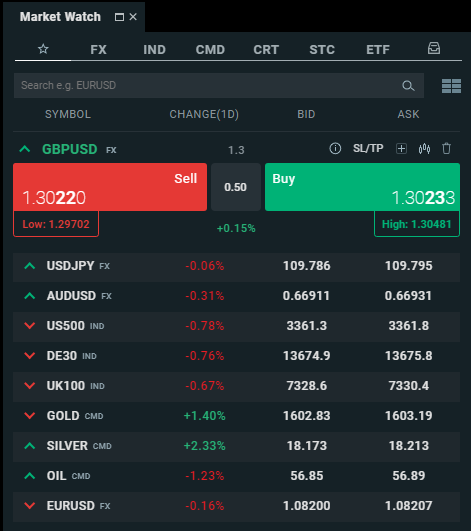Expand the US500 row chevron
The width and height of the screenshot is (471, 531).
point(30,326)
